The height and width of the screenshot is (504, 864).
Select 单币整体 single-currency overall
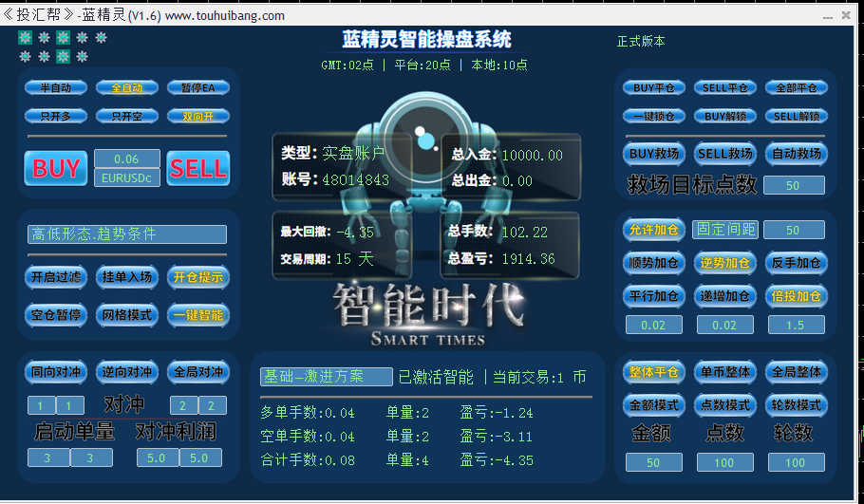click(x=725, y=372)
